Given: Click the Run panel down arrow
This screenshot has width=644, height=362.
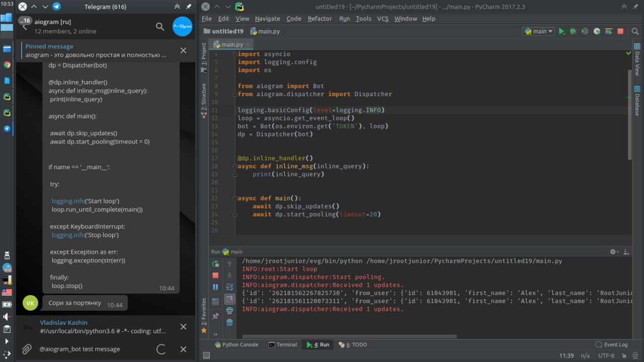Looking at the screenshot, I should pos(229,275).
